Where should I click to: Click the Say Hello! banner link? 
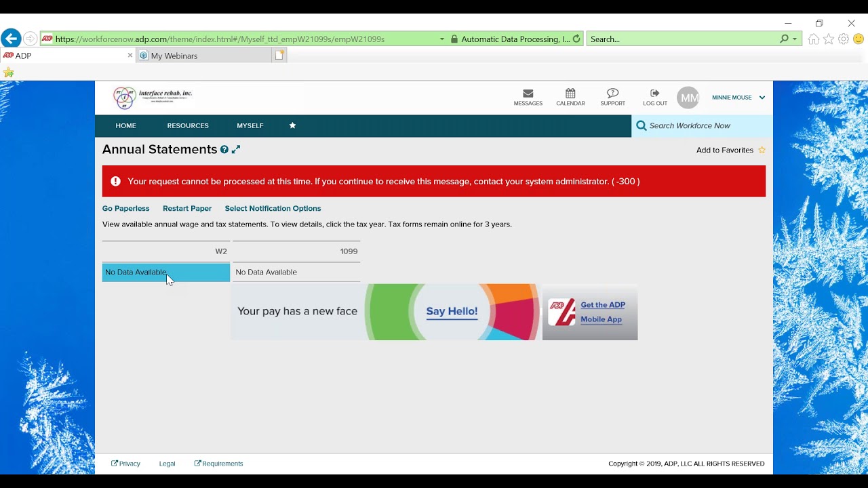click(x=452, y=312)
